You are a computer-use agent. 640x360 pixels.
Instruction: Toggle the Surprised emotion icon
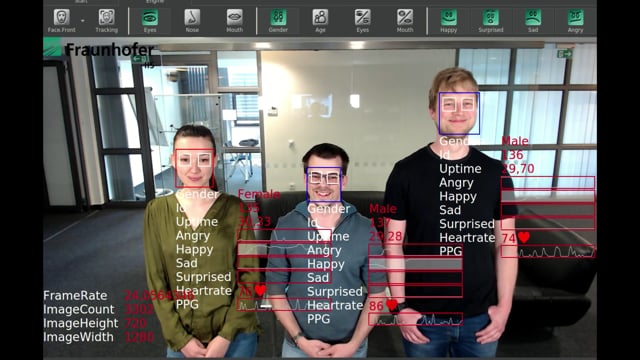pos(491,18)
